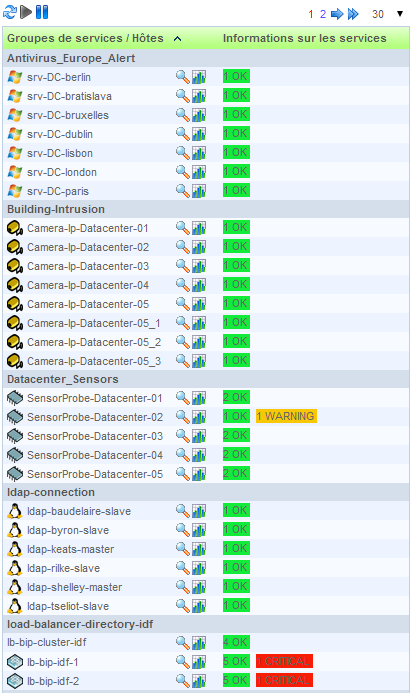Viewport: 412px width, 693px height.
Task: Open the Datacenter_Sensors service group
Action: coord(63,379)
